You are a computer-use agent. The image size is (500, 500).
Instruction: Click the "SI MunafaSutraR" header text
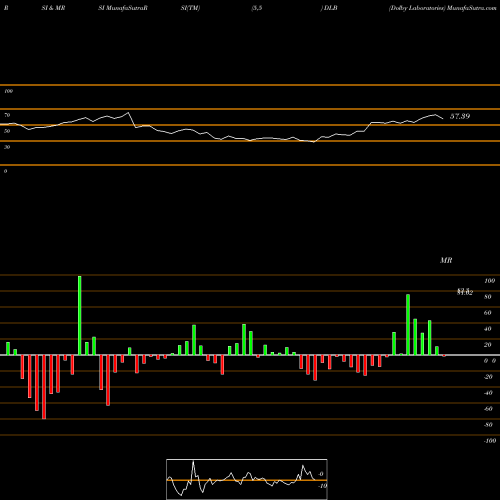(x=123, y=8)
